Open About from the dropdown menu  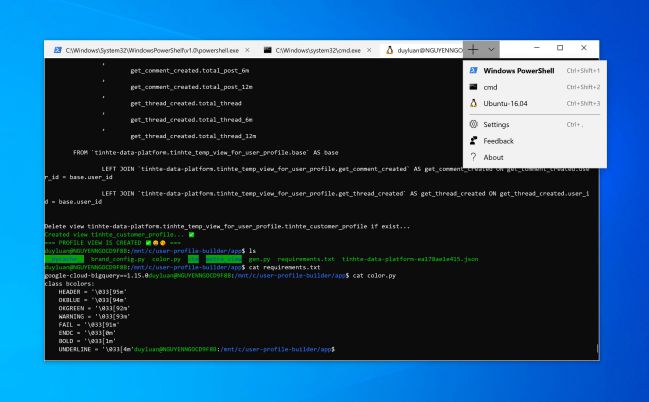[535, 157]
